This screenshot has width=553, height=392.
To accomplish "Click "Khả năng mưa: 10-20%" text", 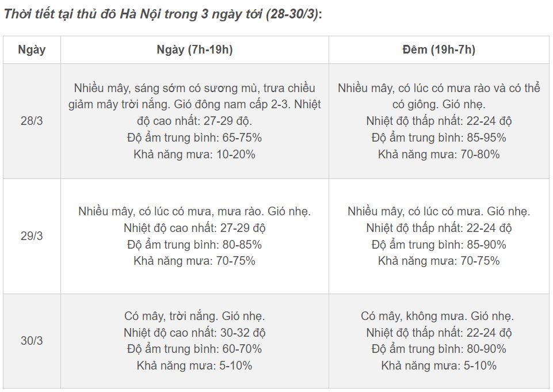I will point(194,154).
